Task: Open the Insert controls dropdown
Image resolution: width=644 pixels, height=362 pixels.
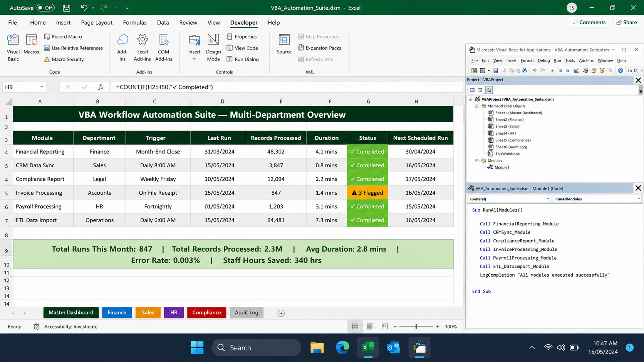Action: pyautogui.click(x=194, y=59)
